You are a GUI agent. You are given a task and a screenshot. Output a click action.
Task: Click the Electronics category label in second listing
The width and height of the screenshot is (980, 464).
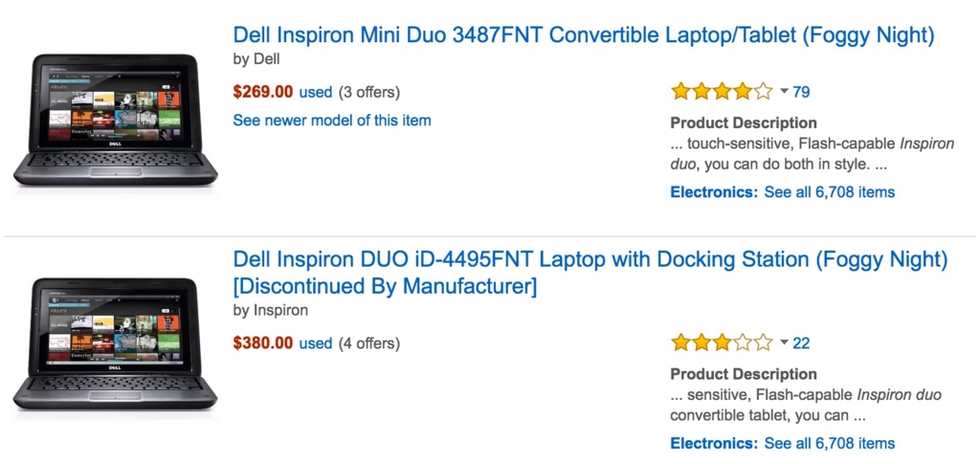coord(713,443)
